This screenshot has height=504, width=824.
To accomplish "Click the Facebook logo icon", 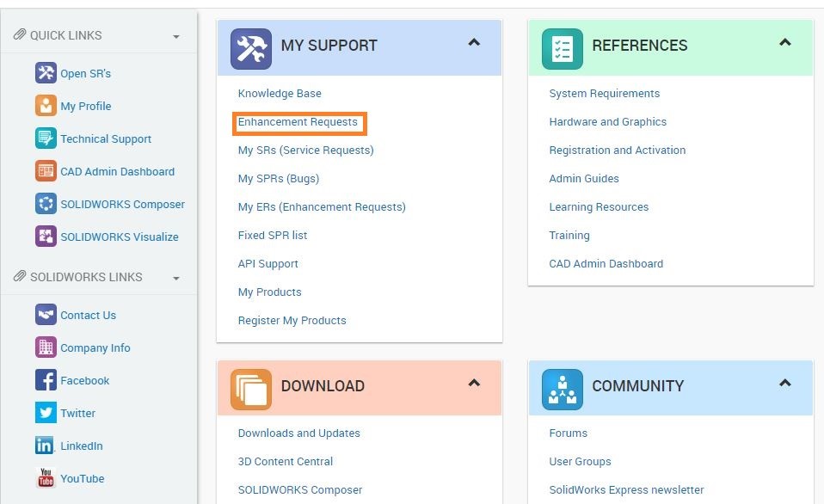I will click(x=46, y=380).
